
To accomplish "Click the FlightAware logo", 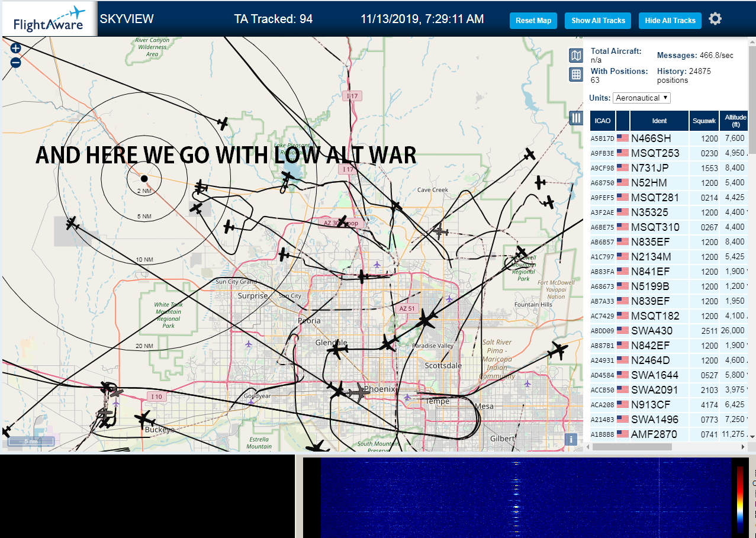I will tap(49, 19).
